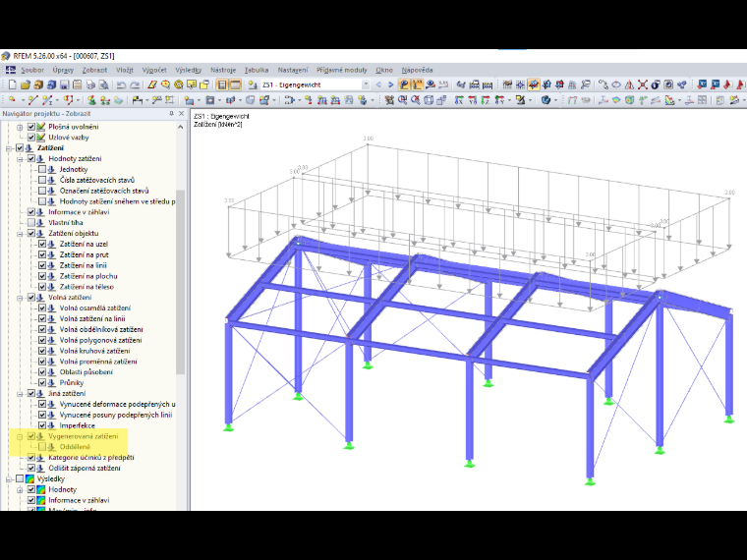This screenshot has height=560, width=747.
Task: Open the Přídavné moduly menu
Action: tap(342, 70)
